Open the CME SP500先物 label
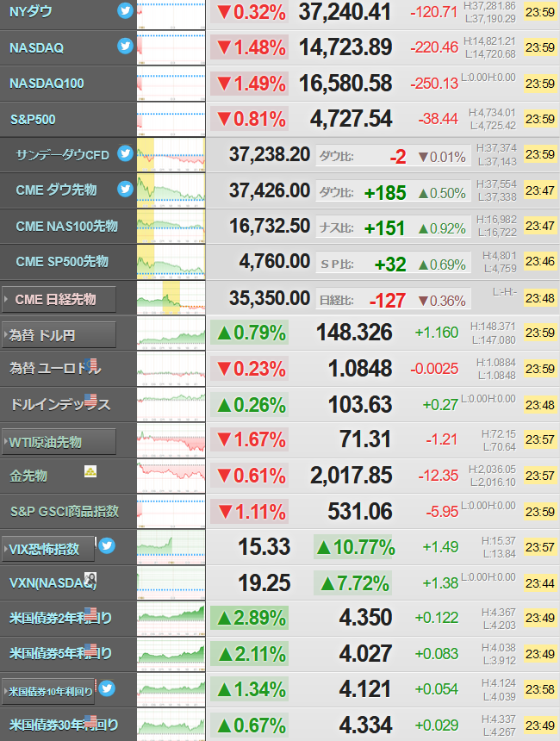This screenshot has width=560, height=741. 62,261
